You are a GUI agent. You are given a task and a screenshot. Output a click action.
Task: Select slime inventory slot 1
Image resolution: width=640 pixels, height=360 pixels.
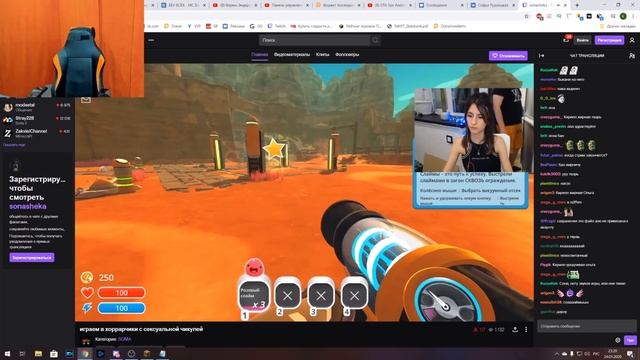coord(253,295)
